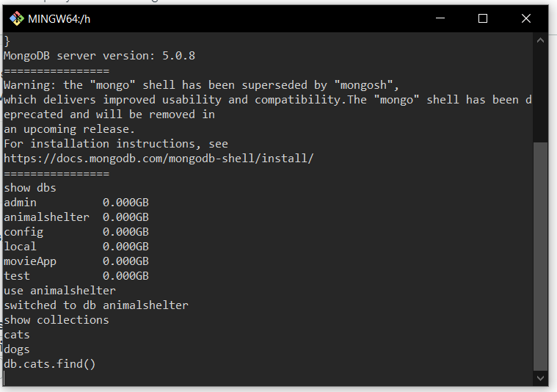The width and height of the screenshot is (557, 392).
Task: Click the scrollbar up arrow
Action: [541, 40]
